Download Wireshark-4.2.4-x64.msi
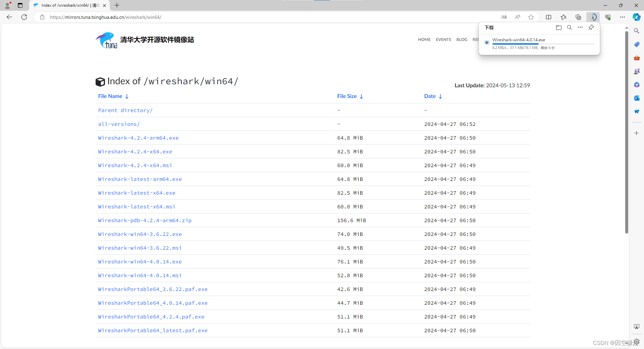The image size is (644, 349). click(135, 165)
